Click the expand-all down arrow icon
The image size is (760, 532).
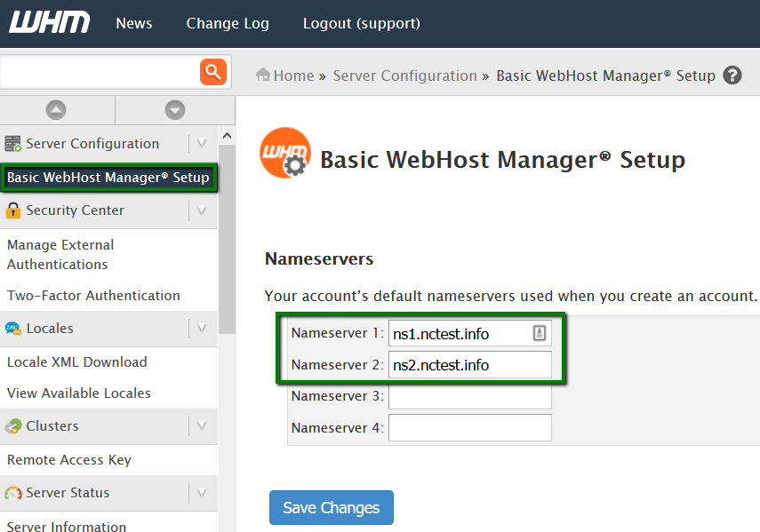pyautogui.click(x=175, y=110)
